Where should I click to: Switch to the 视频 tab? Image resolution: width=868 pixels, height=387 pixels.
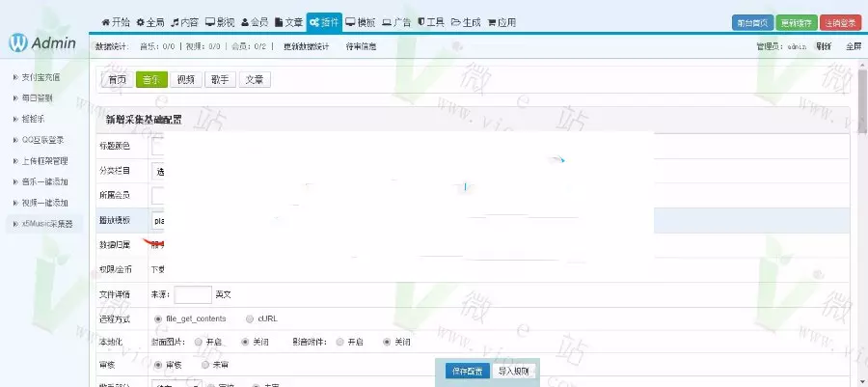(185, 80)
